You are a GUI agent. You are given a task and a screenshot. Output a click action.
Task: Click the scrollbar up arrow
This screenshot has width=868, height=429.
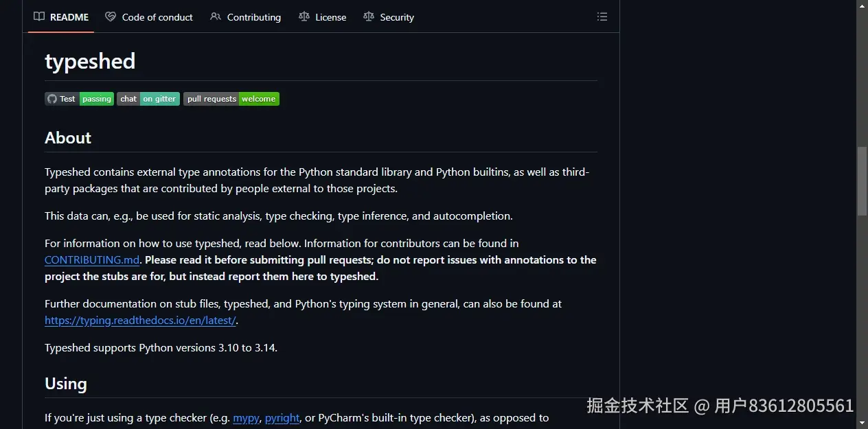[862, 5]
